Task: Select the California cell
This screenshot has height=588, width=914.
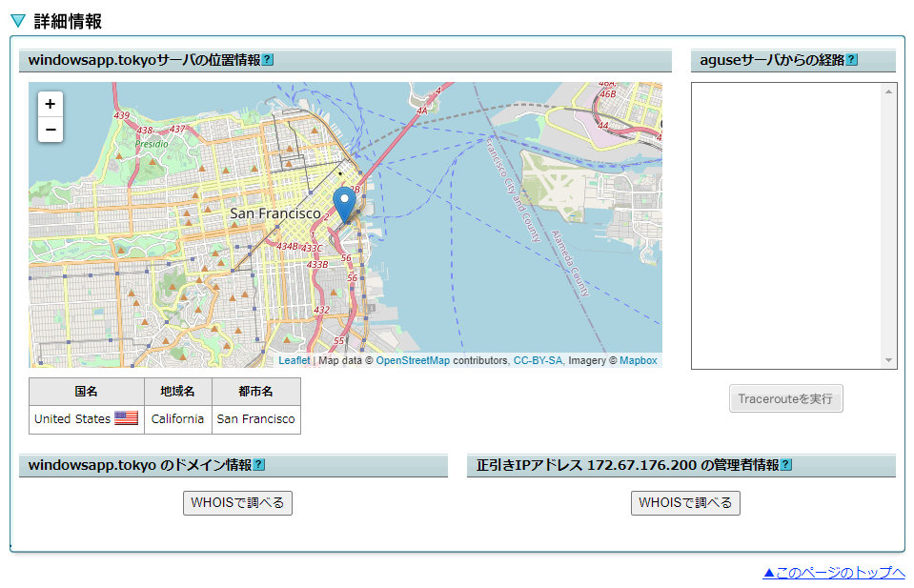Action: 178,419
